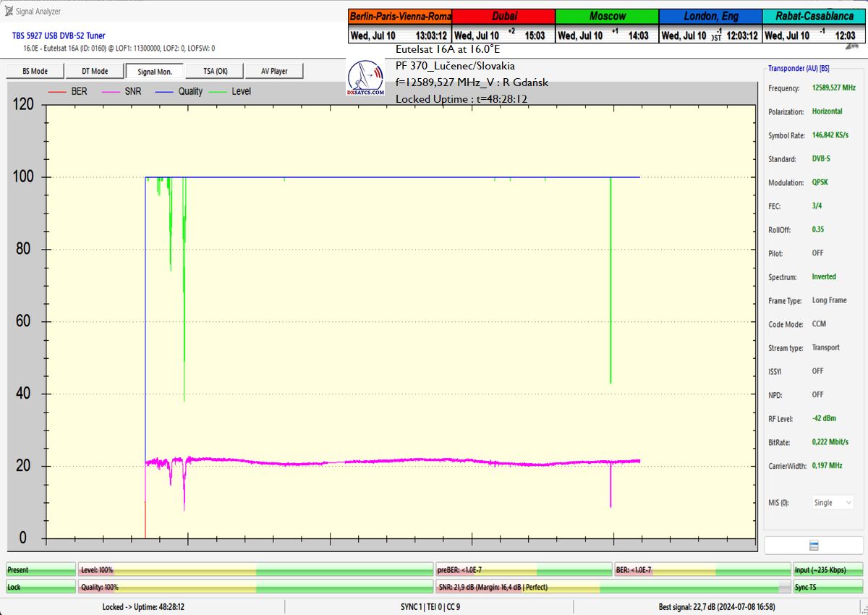Click the Level 100% meter bar
Viewport: 868px width, 615px height.
[255, 570]
